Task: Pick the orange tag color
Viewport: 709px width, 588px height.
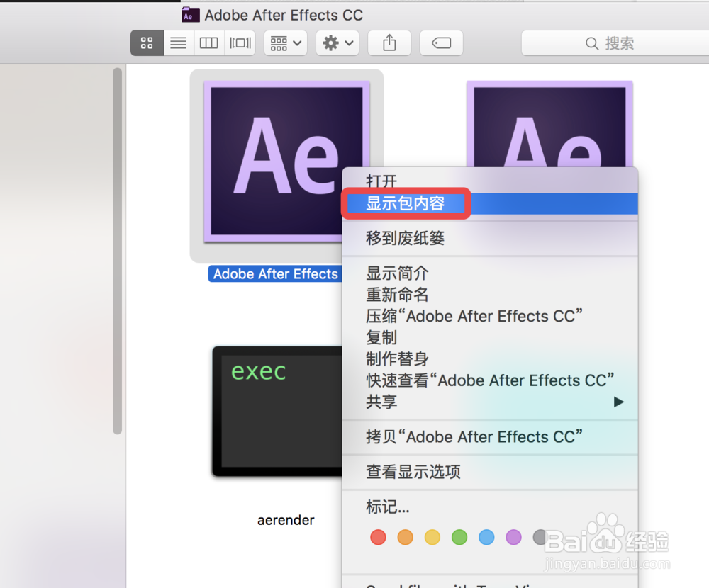Action: pyautogui.click(x=405, y=538)
